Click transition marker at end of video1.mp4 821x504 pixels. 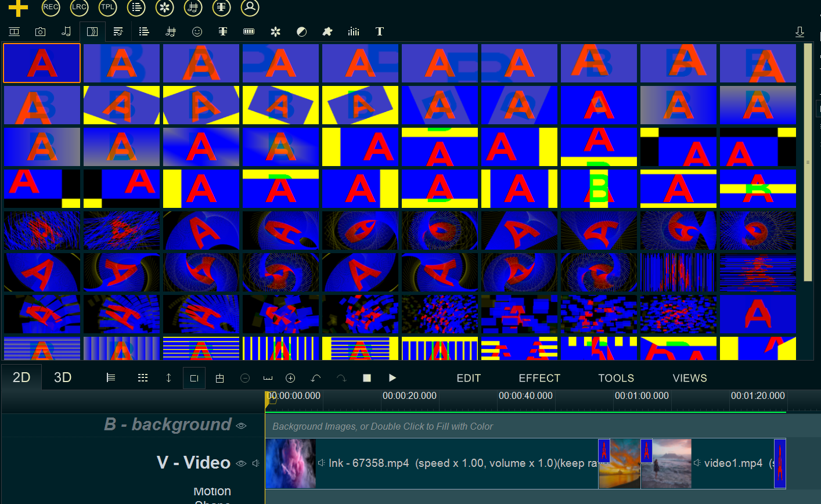(780, 463)
